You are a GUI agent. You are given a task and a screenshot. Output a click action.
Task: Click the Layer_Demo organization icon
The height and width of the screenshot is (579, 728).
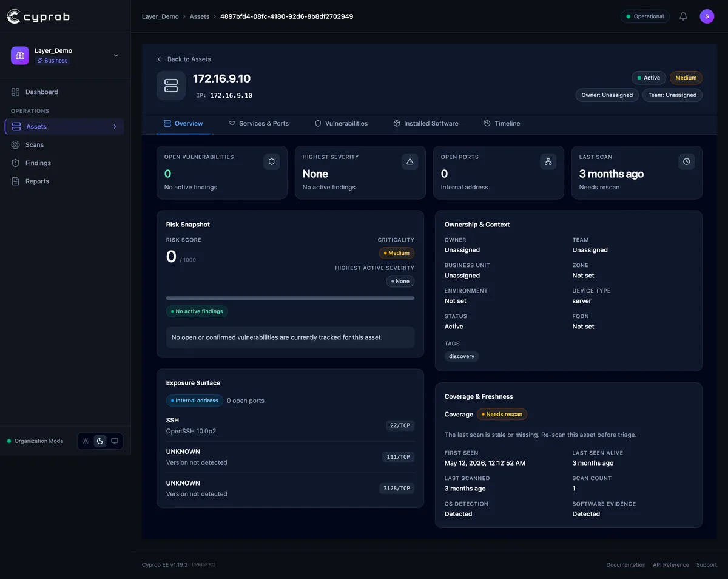pyautogui.click(x=20, y=55)
